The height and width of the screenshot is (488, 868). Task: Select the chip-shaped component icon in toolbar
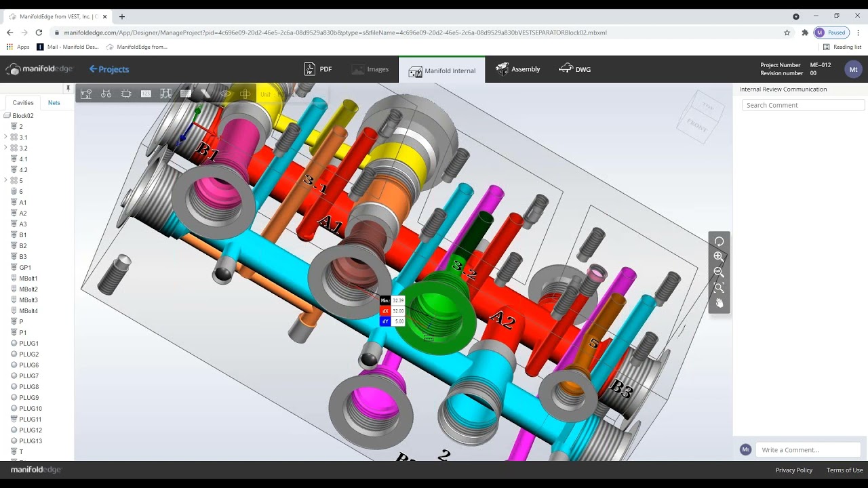pos(126,94)
